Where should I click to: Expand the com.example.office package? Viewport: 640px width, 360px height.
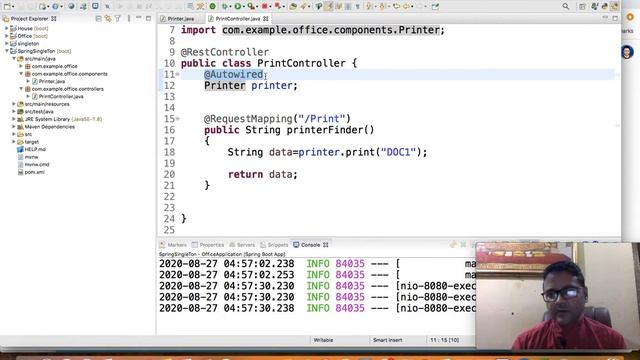[21, 66]
